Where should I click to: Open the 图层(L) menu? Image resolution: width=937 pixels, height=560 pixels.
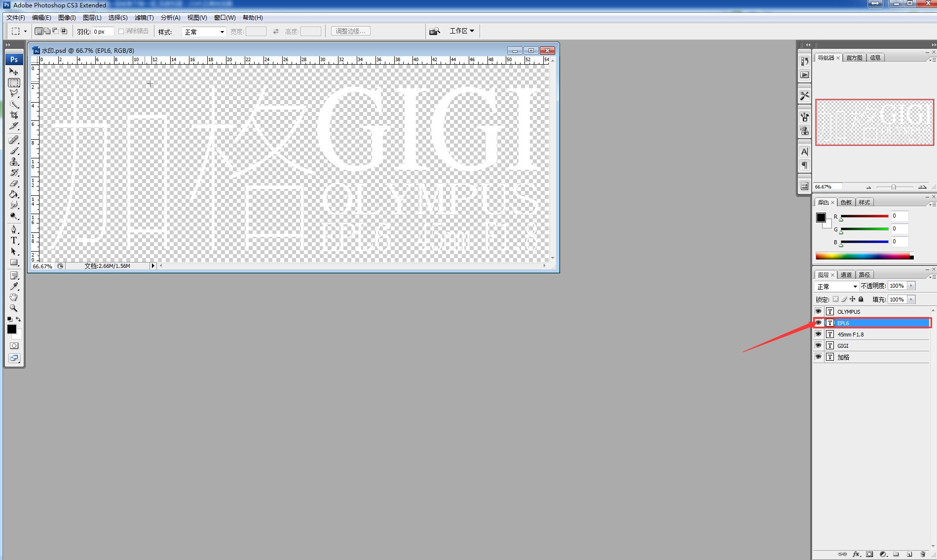(x=92, y=17)
